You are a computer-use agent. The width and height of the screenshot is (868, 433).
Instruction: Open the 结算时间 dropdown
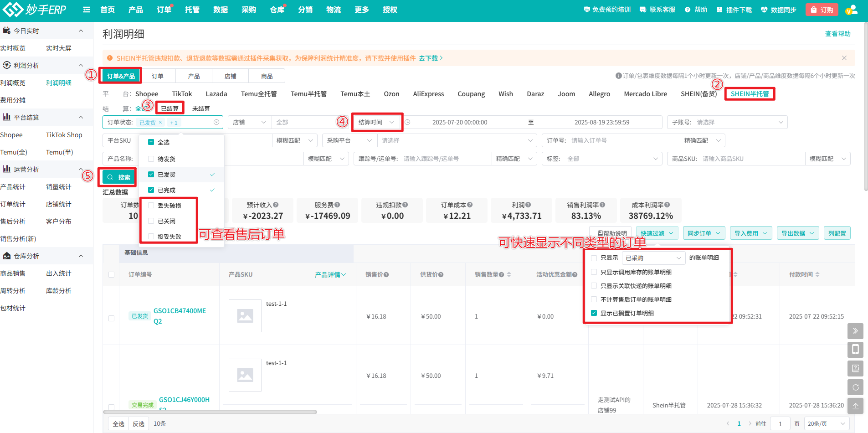(x=377, y=122)
